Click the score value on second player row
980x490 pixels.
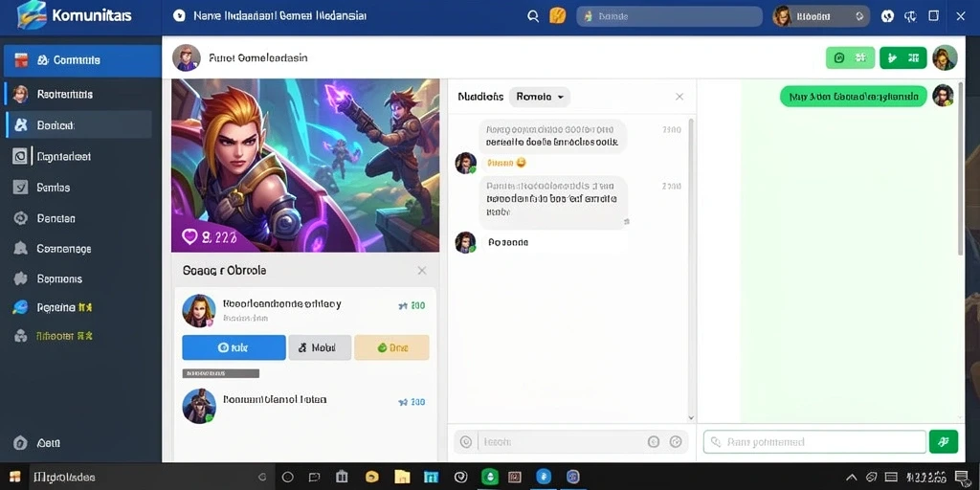pos(412,403)
